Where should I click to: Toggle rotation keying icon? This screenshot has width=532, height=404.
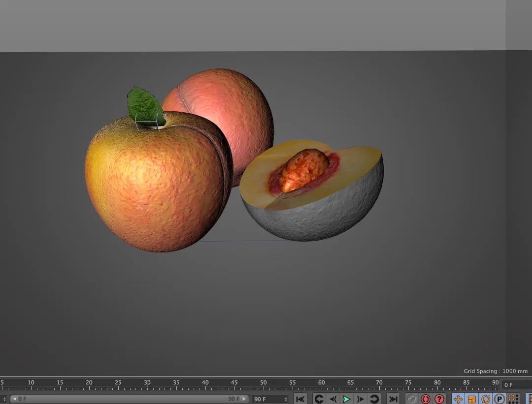coord(486,399)
